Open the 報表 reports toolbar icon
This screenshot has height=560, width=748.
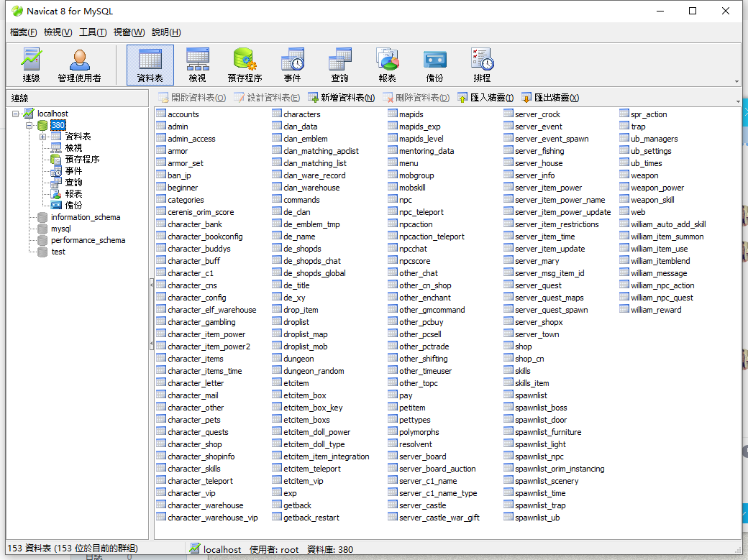coord(387,65)
